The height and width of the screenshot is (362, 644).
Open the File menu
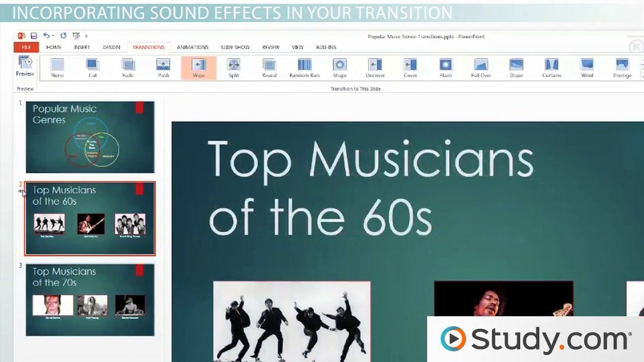pos(26,47)
